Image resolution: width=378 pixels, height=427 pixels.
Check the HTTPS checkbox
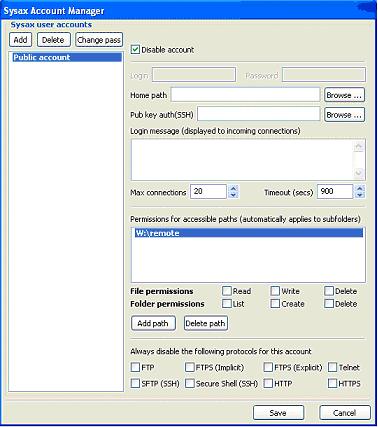332,383
